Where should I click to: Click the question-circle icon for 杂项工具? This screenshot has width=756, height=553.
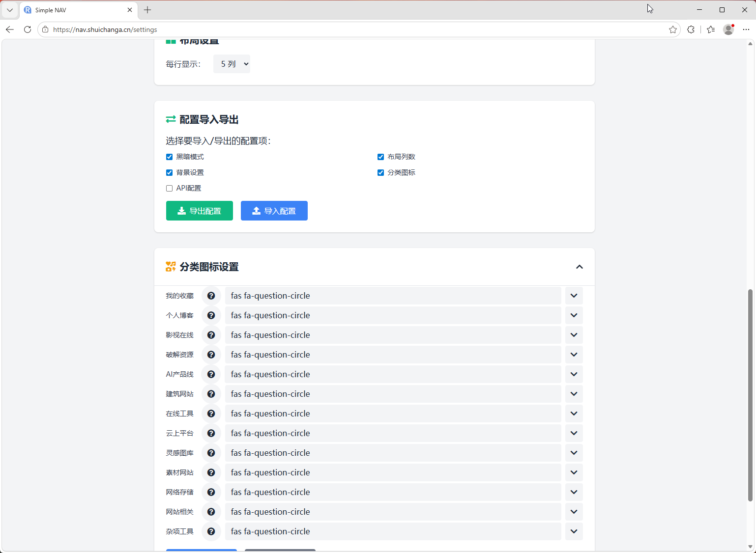211,531
